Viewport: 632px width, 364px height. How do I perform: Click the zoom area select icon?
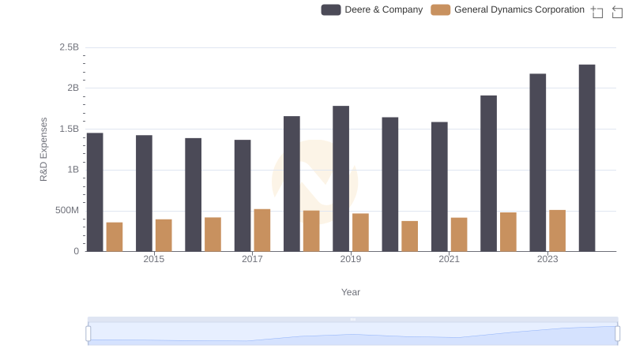[x=597, y=12]
